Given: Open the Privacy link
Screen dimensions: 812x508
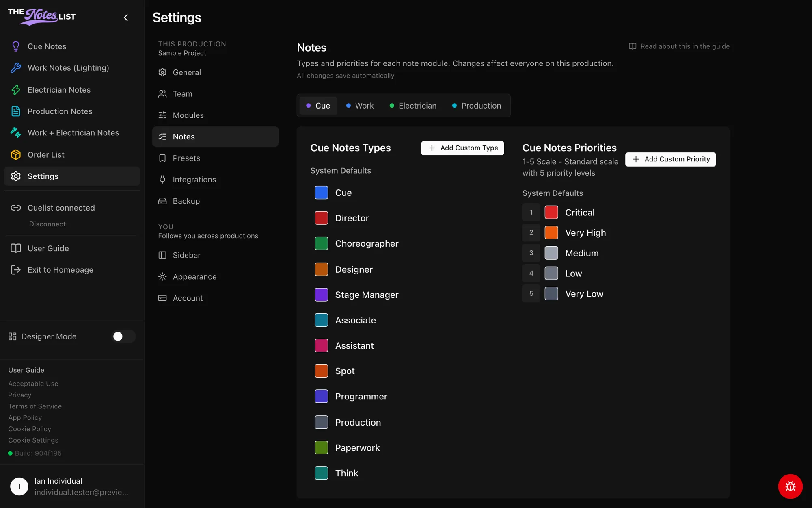Looking at the screenshot, I should [x=19, y=395].
